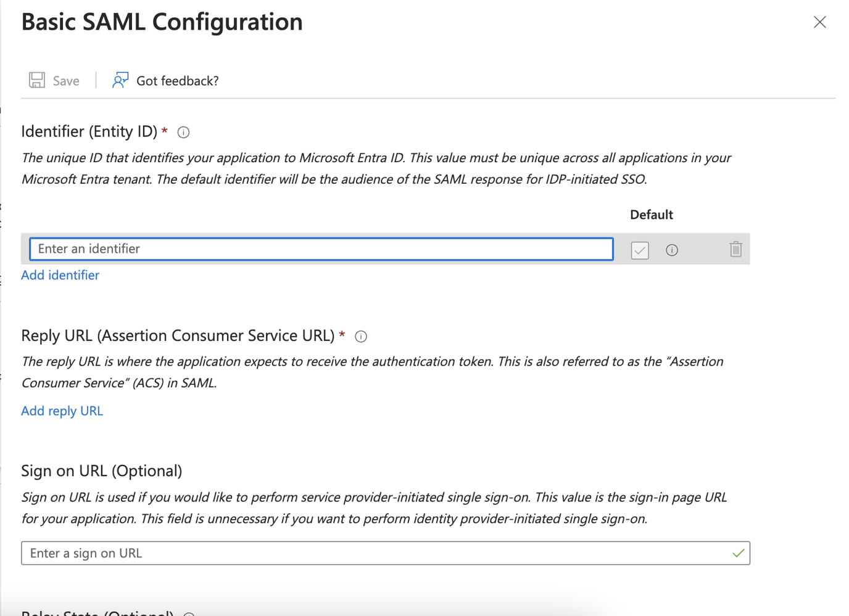The image size is (849, 616).
Task: Click the Add reply URL link
Action: [x=62, y=411]
